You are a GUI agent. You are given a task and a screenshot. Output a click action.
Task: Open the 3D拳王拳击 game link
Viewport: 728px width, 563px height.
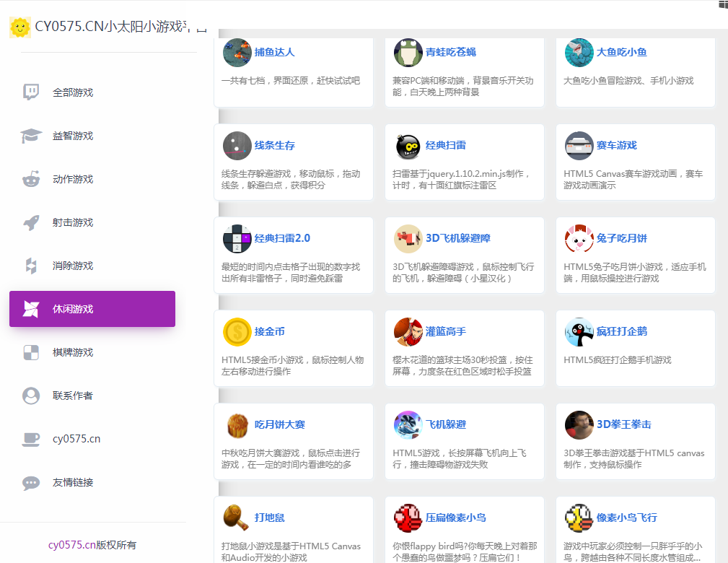pyautogui.click(x=623, y=424)
